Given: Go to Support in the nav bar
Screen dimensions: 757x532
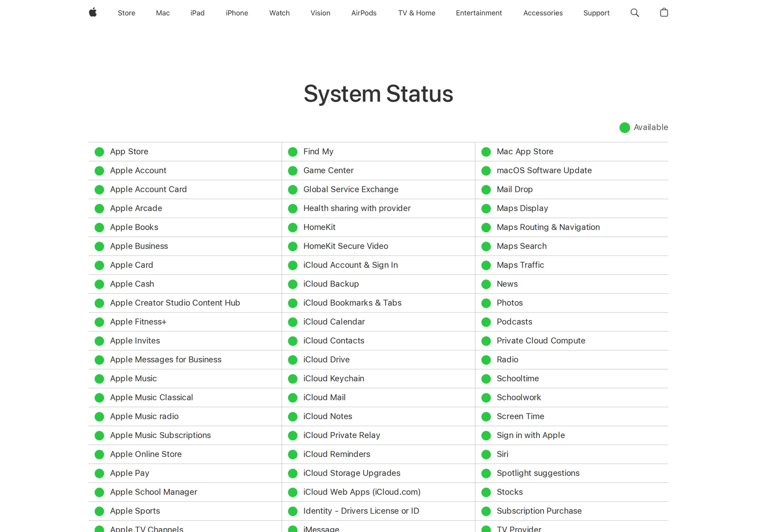Looking at the screenshot, I should tap(596, 13).
